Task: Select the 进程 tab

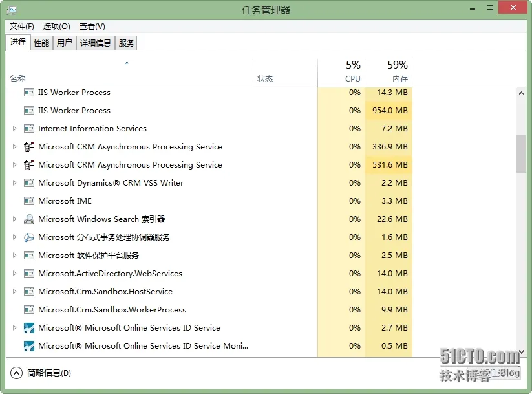Action: point(18,42)
